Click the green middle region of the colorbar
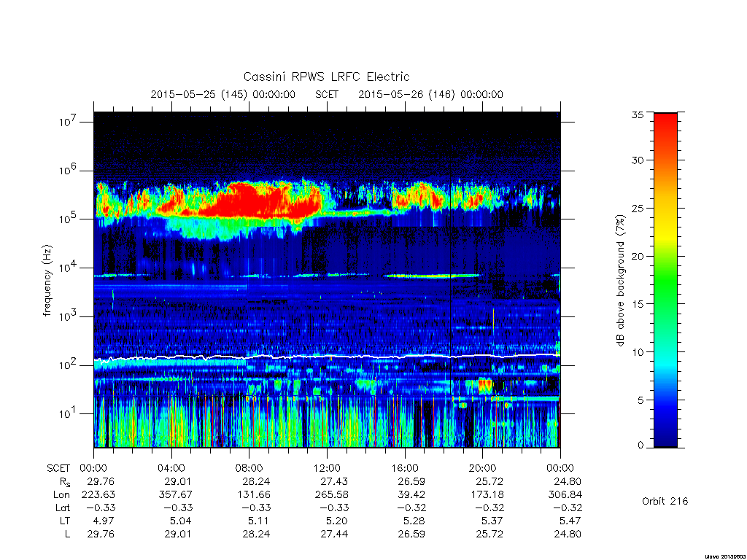747x560 pixels. [665, 281]
